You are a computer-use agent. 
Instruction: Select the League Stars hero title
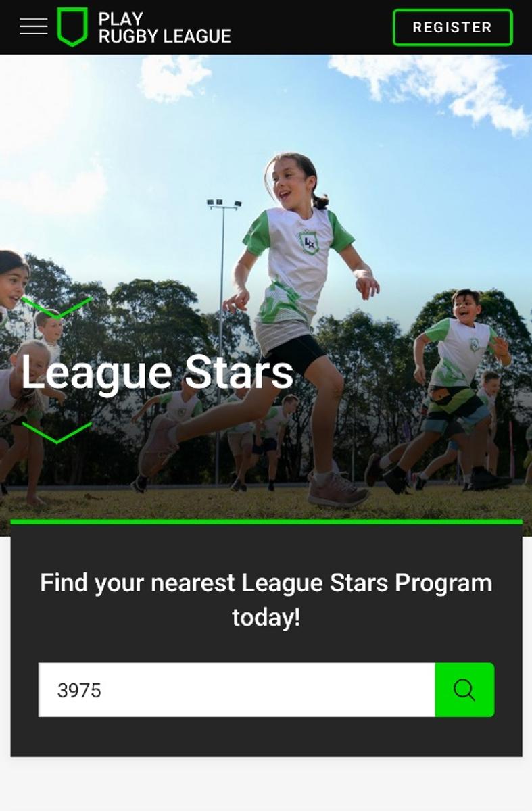pos(157,372)
